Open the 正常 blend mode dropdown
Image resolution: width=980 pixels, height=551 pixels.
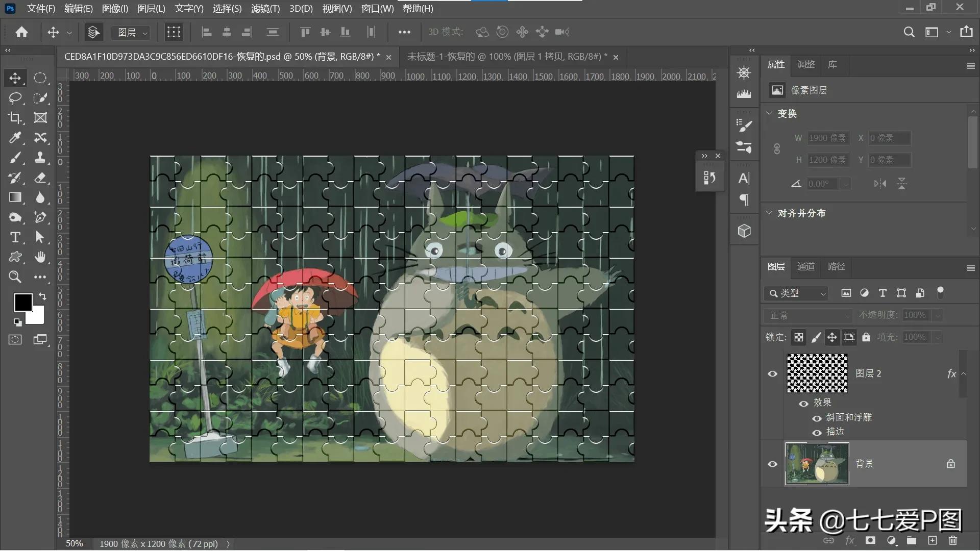808,315
